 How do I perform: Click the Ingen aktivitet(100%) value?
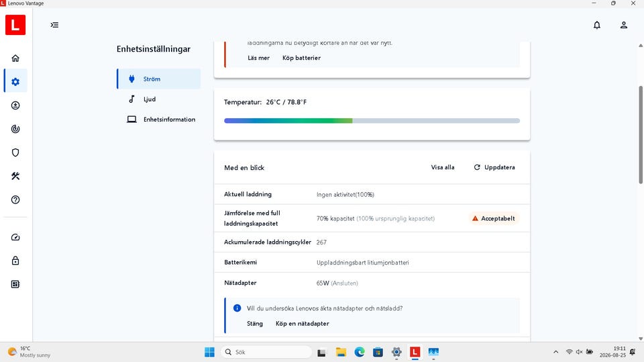click(x=345, y=195)
